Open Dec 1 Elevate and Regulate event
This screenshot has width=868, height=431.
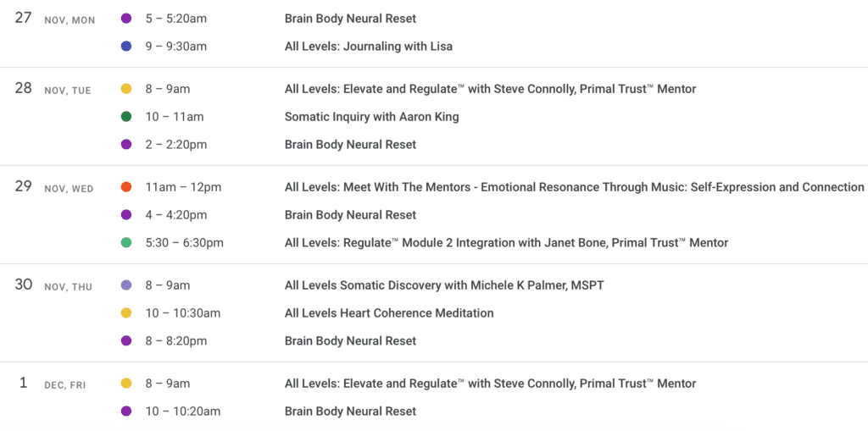click(x=490, y=384)
